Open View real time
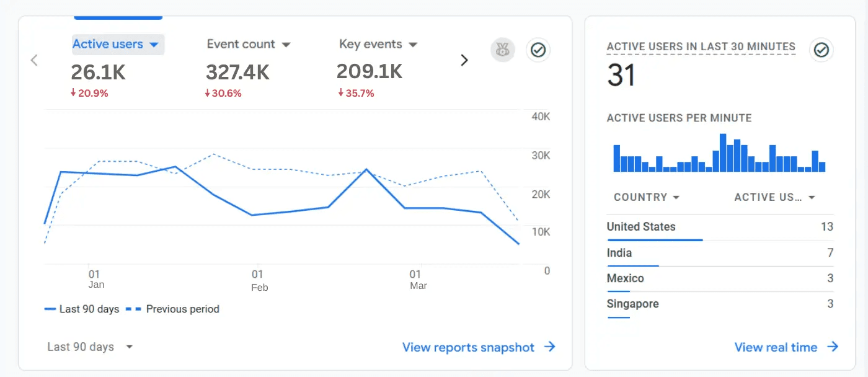Image resolution: width=868 pixels, height=377 pixels. pyautogui.click(x=777, y=347)
